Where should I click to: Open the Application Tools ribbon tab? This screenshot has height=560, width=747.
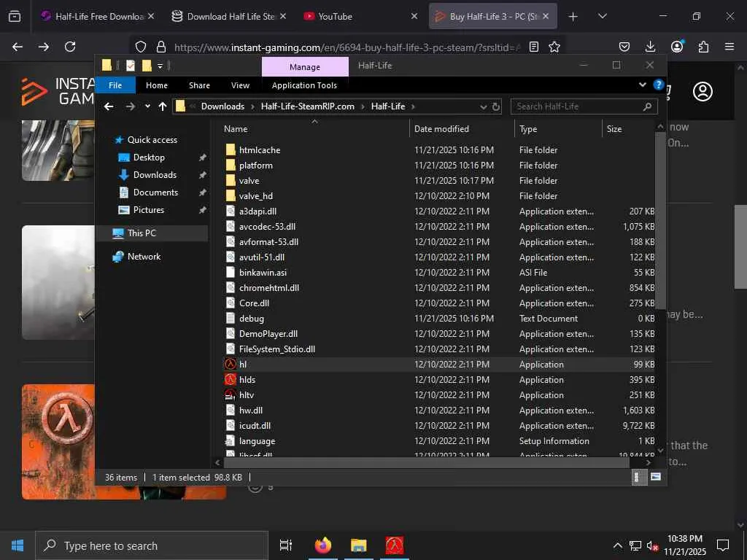(304, 85)
